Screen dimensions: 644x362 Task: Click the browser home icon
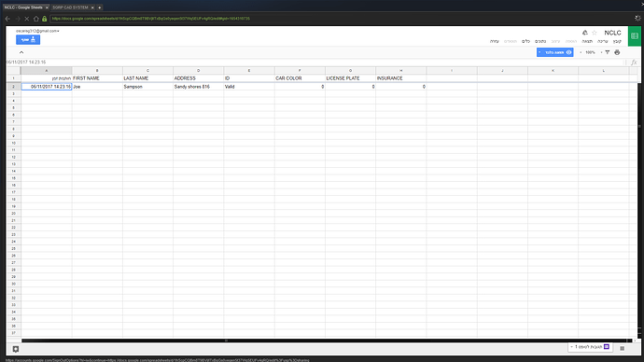point(35,19)
